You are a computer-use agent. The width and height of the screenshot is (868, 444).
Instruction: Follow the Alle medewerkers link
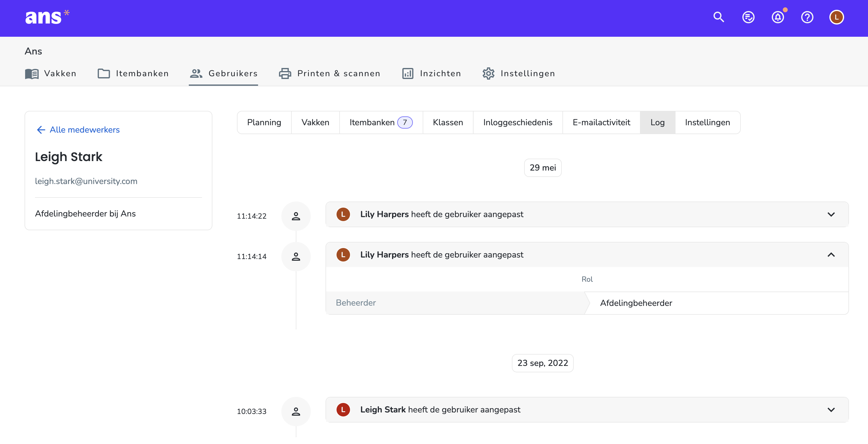[85, 130]
